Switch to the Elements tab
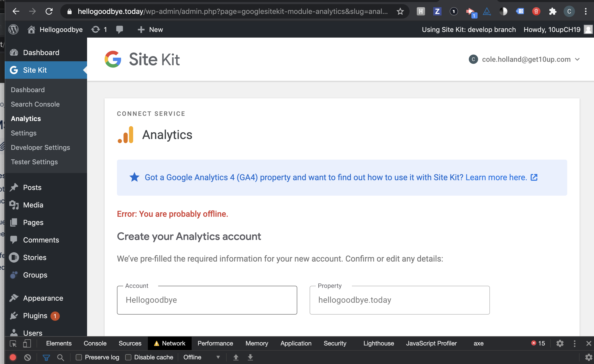Viewport: 594px width, 364px height. pos(59,343)
